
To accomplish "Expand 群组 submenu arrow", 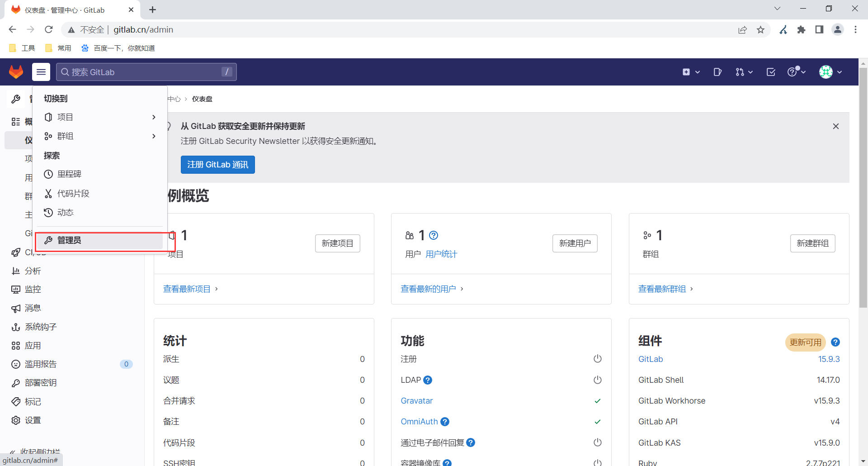I will [x=154, y=136].
